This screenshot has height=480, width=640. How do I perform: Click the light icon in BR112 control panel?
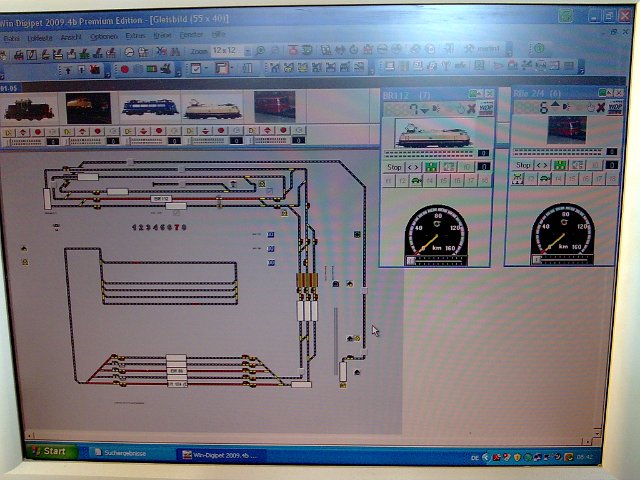436,109
